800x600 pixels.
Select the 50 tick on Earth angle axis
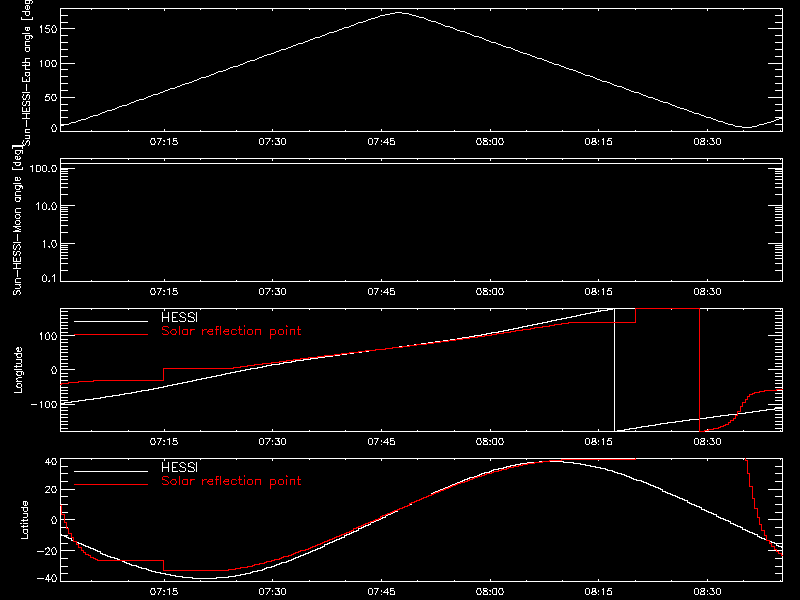(51, 97)
